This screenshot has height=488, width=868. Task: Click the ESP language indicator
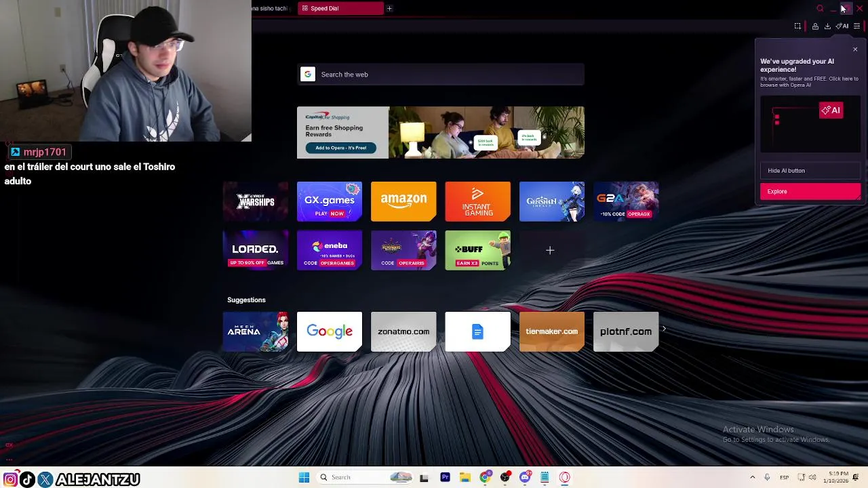[784, 477]
